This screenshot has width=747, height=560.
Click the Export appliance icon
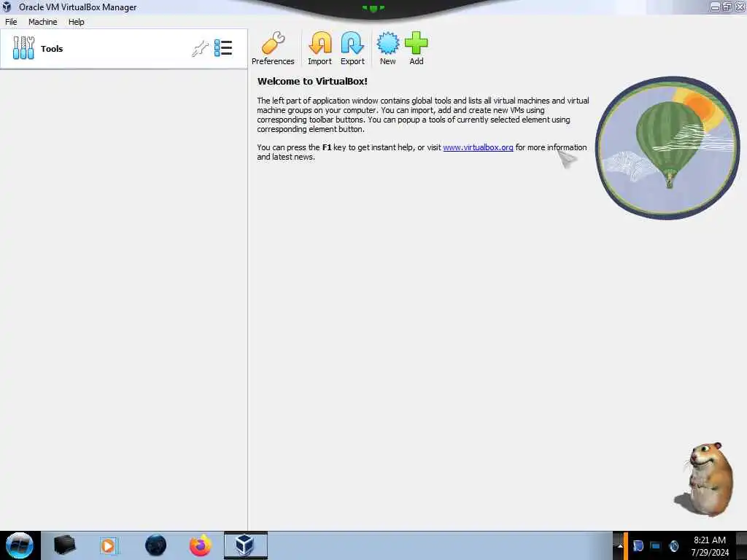point(352,48)
